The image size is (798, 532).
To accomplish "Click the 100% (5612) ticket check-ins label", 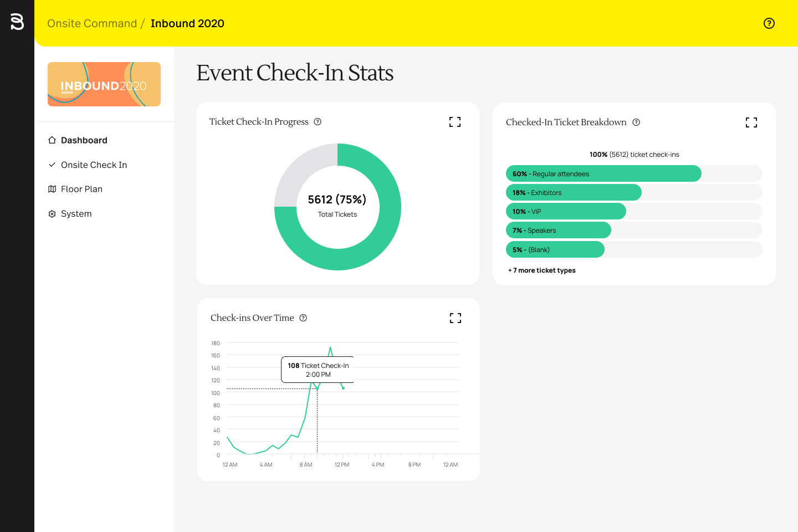I will click(x=634, y=155).
